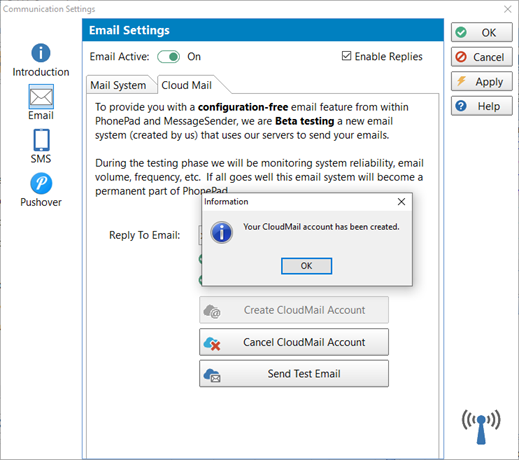
Task: Click the 'Reply To Email:' label
Action: [x=144, y=235]
